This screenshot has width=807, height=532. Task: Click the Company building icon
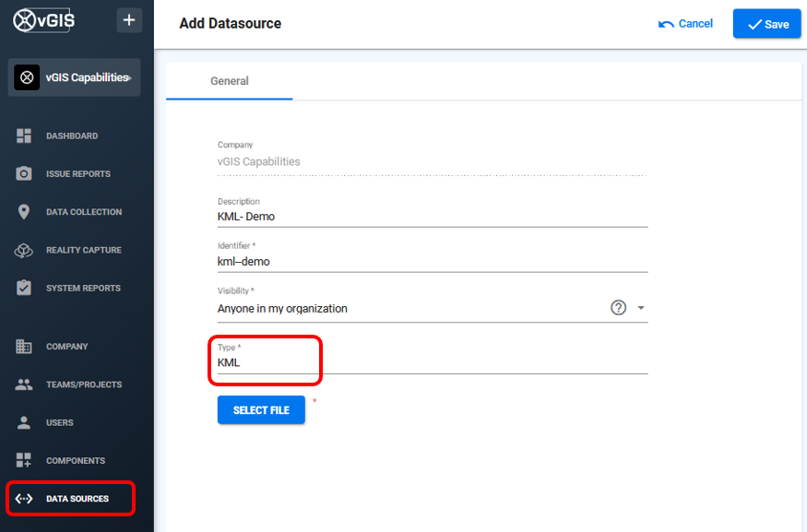[24, 347]
